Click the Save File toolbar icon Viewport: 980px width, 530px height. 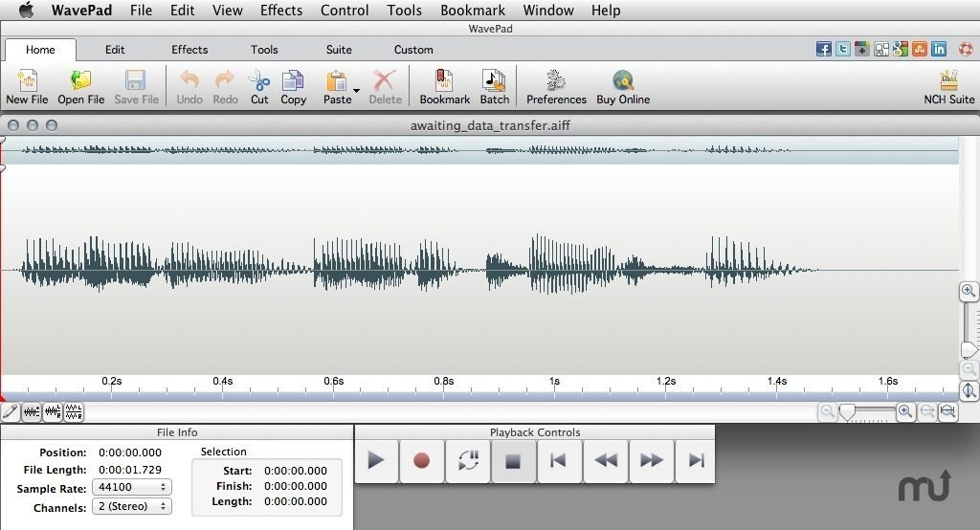tap(136, 87)
